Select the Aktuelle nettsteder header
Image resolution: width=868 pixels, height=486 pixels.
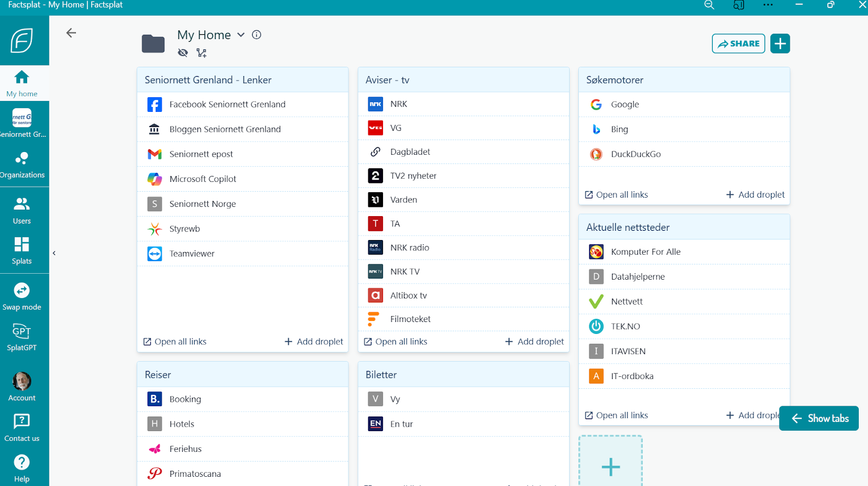click(684, 228)
